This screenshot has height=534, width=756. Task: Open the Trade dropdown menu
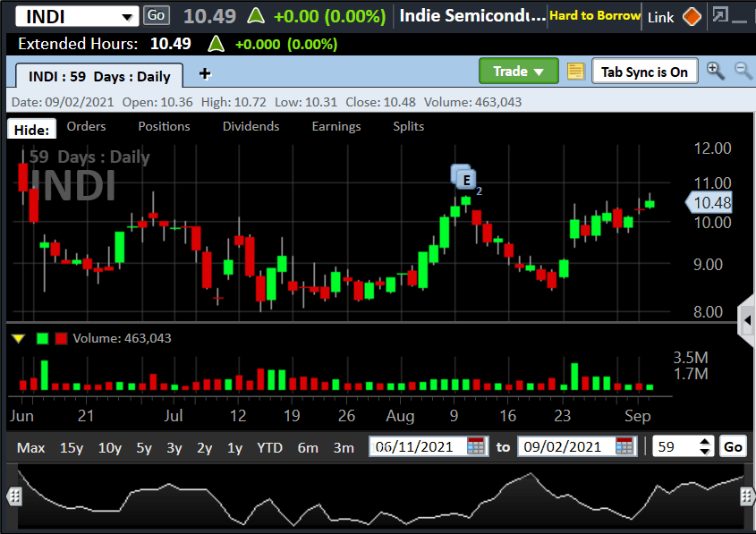tap(519, 71)
